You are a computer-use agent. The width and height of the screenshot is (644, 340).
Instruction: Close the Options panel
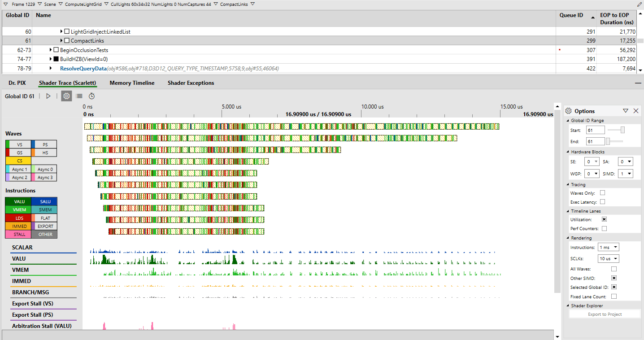pyautogui.click(x=636, y=111)
